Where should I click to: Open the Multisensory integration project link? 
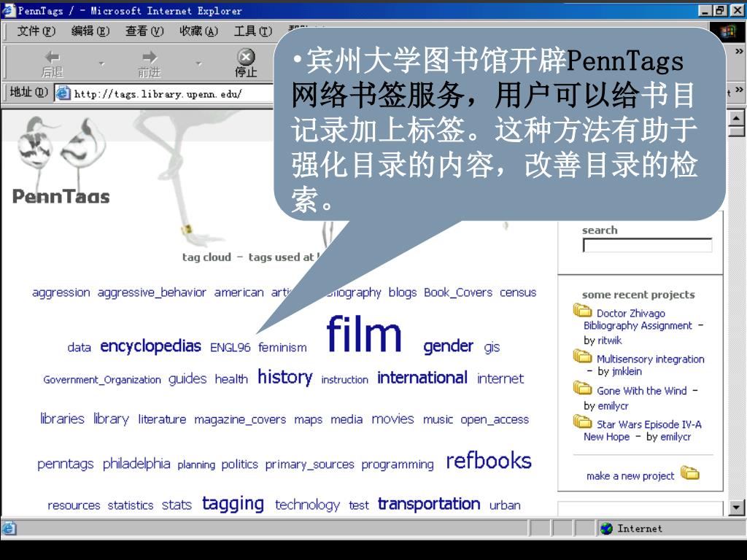(650, 359)
